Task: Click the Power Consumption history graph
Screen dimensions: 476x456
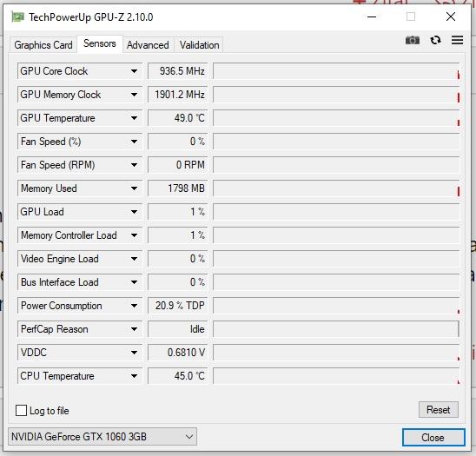Action: [x=336, y=306]
